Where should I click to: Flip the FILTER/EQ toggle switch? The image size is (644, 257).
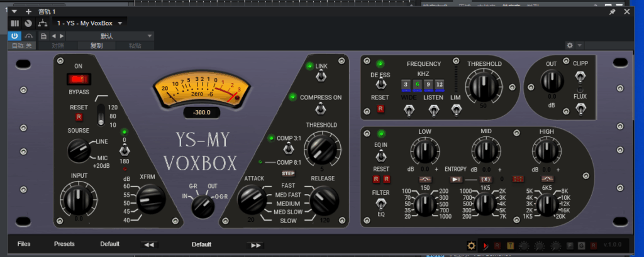[380, 204]
